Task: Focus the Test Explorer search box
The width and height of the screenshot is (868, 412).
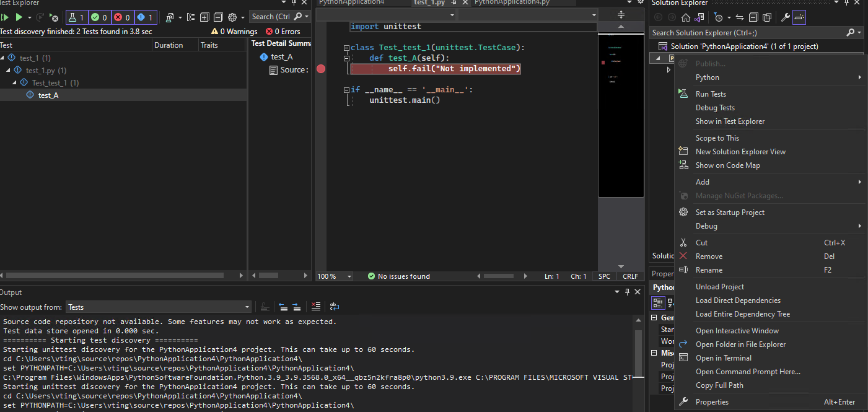Action: tap(271, 17)
